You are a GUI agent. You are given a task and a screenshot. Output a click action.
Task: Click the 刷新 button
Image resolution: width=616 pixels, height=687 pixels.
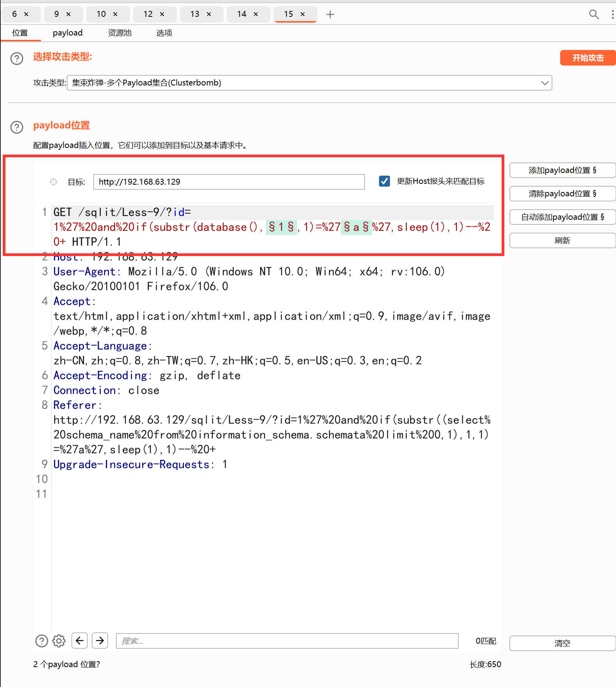pos(563,240)
